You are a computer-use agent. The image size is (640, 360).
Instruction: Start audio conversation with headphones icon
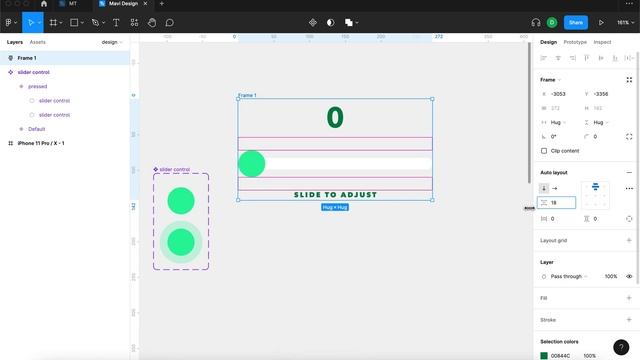[x=536, y=23]
